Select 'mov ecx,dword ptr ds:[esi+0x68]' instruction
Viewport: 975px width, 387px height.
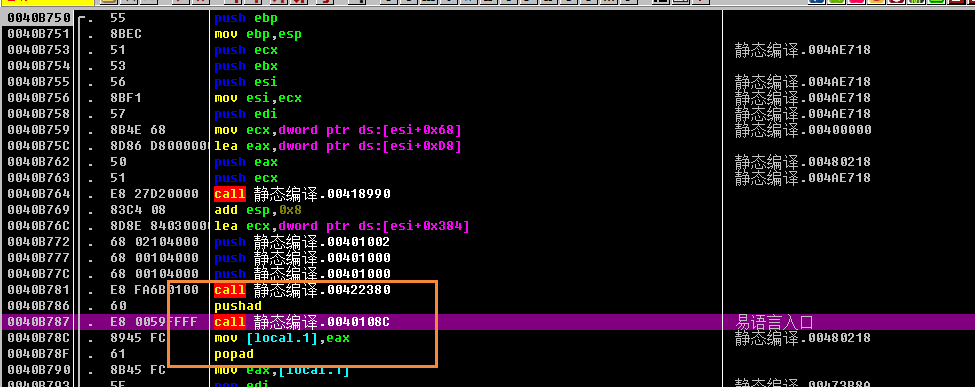click(x=338, y=130)
